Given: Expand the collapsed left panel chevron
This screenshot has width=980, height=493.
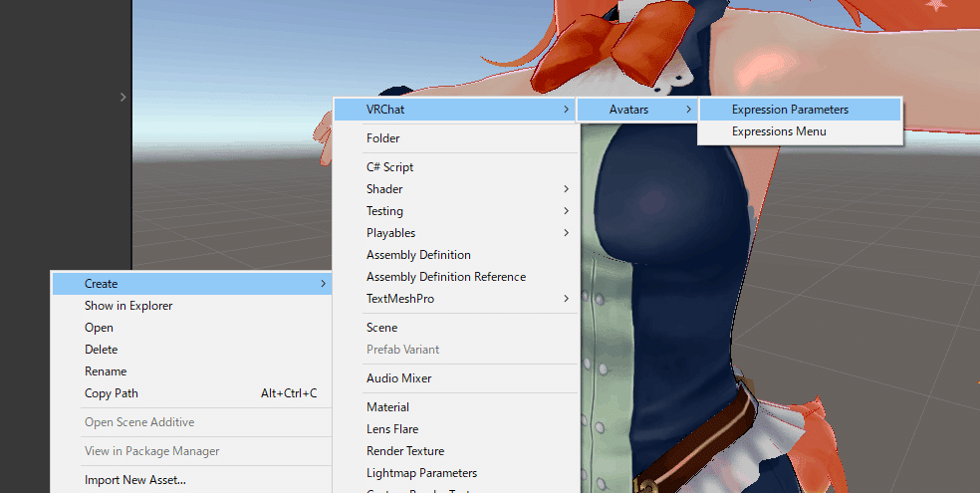Looking at the screenshot, I should 123,97.
